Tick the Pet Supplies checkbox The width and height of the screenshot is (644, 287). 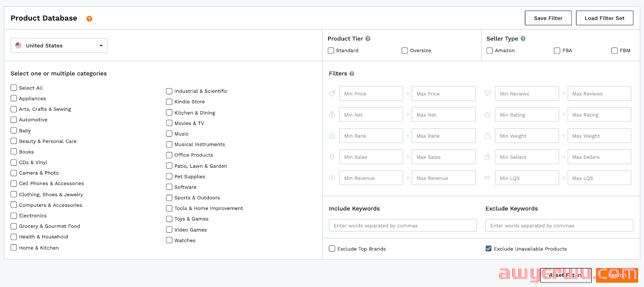click(169, 176)
